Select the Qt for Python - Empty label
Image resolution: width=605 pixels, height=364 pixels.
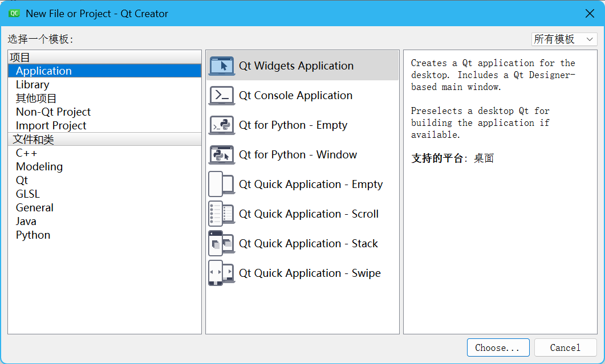[x=293, y=125]
